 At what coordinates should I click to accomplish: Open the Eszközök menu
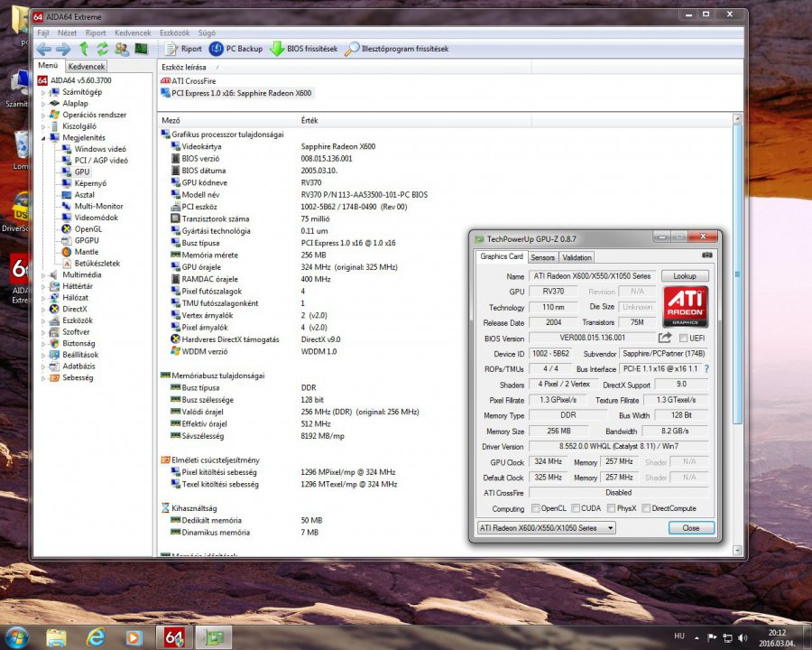(x=174, y=32)
